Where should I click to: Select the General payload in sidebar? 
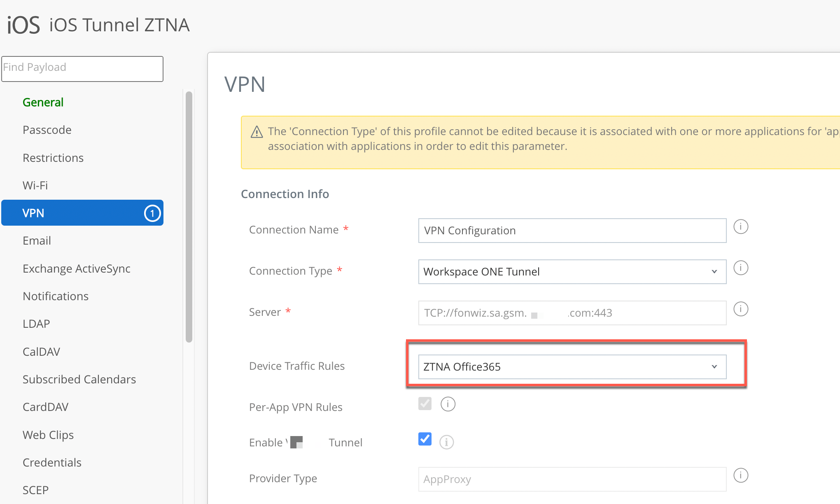[43, 102]
